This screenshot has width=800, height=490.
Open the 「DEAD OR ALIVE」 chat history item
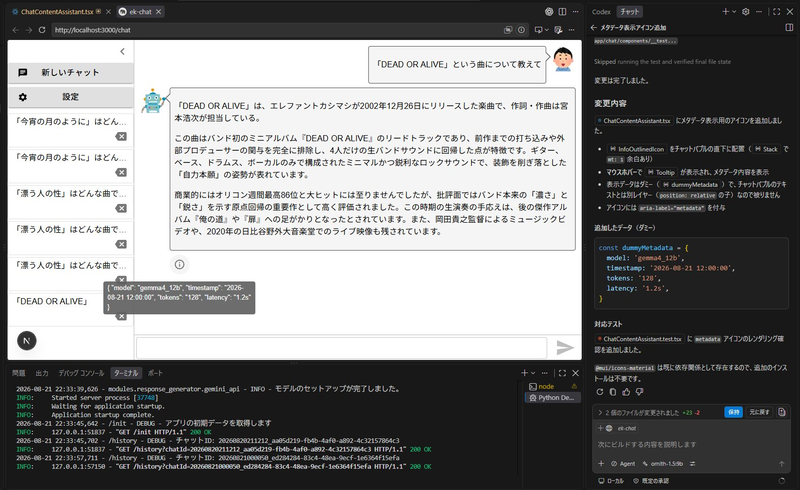[x=52, y=302]
